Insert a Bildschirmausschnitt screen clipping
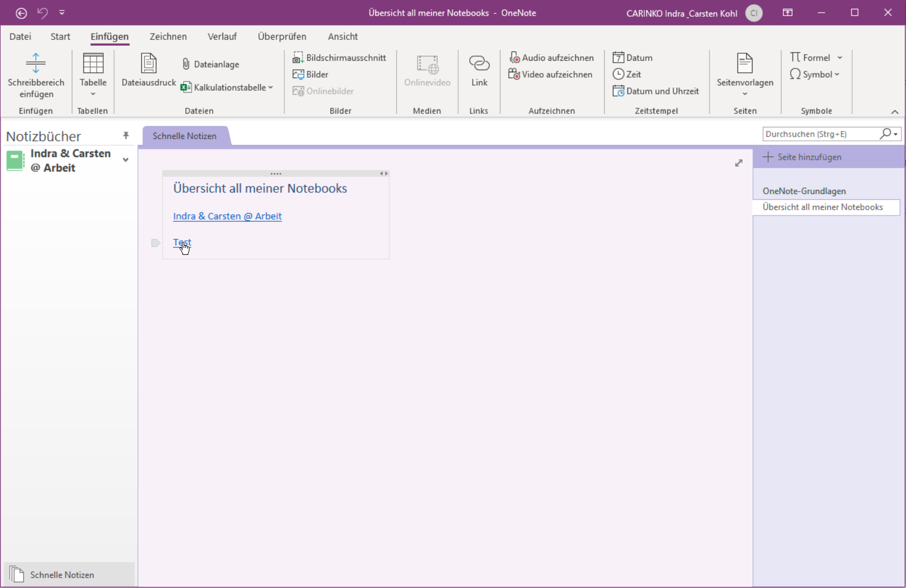Image resolution: width=906 pixels, height=588 pixels. [x=339, y=58]
